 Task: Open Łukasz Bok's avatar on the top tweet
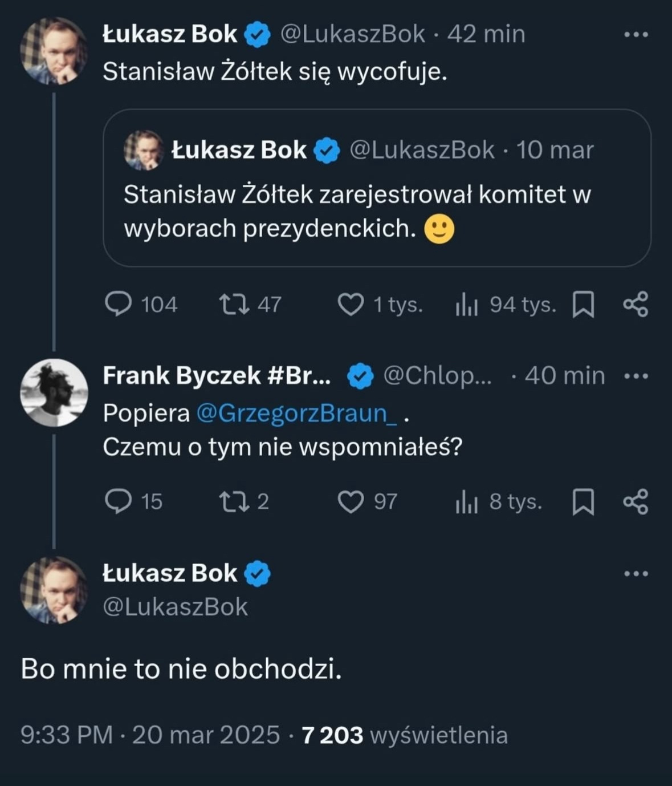(x=54, y=51)
